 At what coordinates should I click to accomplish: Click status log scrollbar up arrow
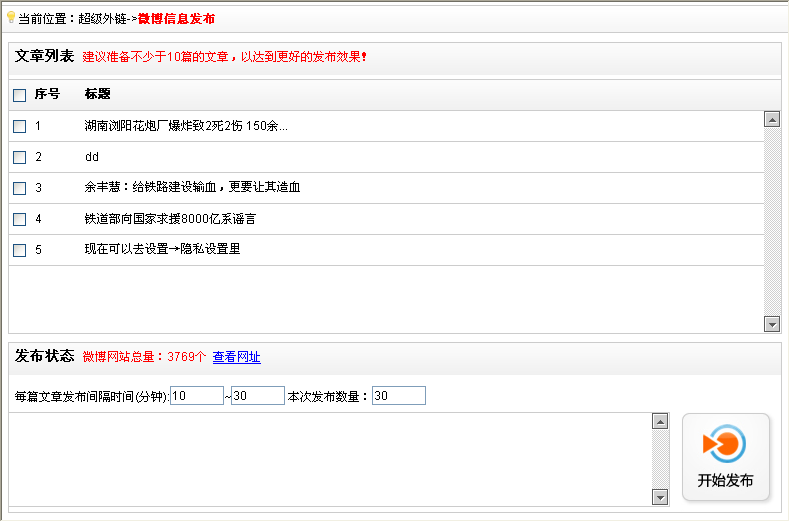click(x=660, y=421)
